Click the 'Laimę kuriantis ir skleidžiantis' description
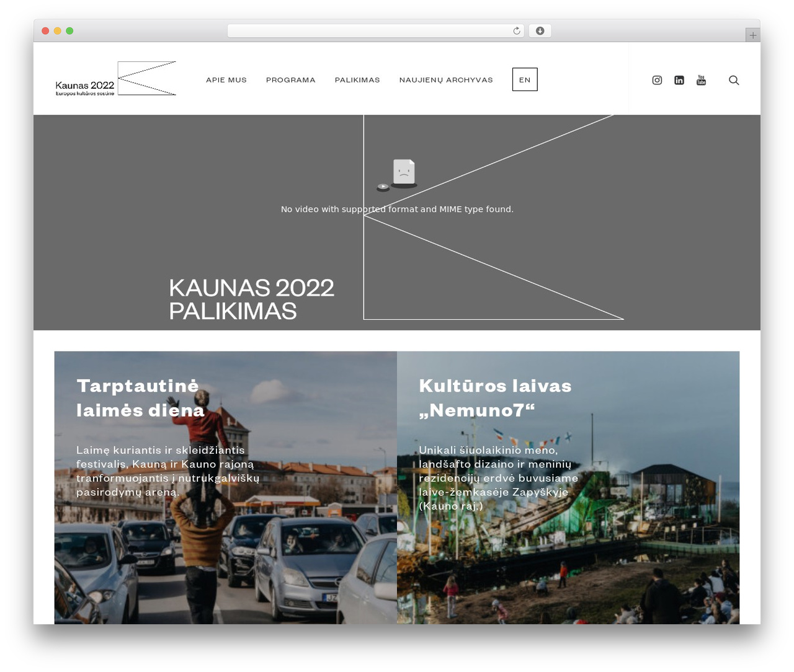The image size is (794, 672). point(167,471)
